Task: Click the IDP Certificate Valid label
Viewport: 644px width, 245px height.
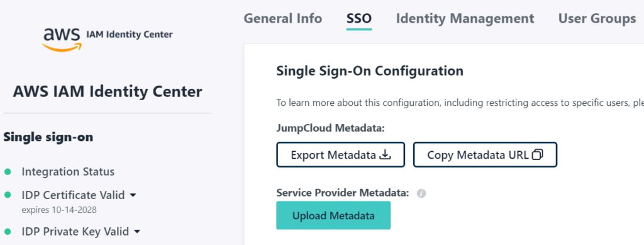Action: pyautogui.click(x=73, y=195)
